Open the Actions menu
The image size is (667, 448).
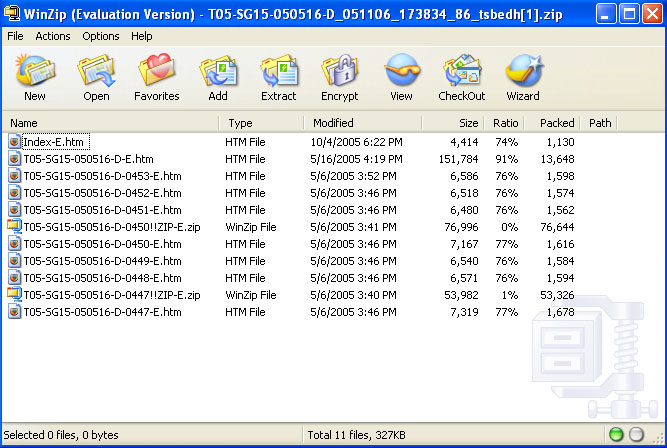(x=53, y=36)
